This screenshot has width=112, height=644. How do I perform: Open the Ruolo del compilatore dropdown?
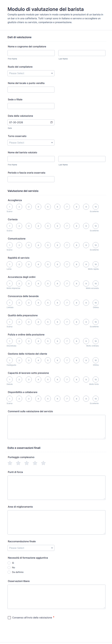[x=31, y=73]
